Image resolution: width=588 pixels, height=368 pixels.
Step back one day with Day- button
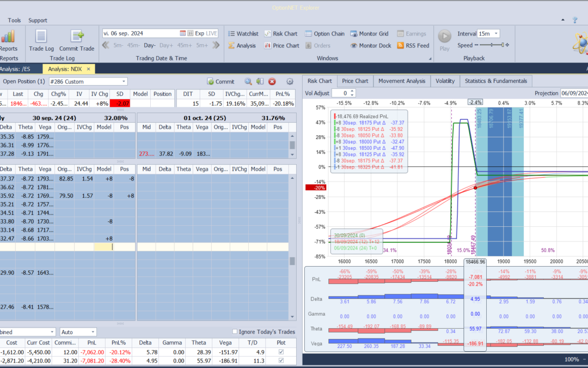click(x=150, y=45)
